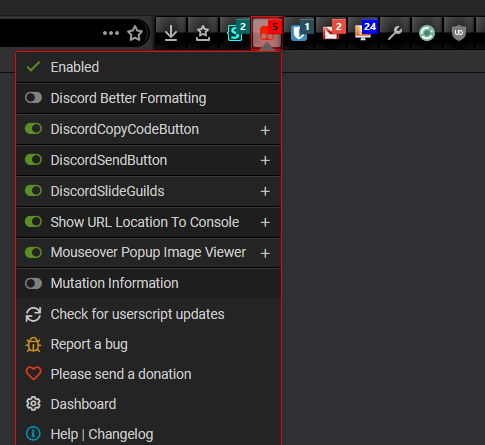Select Check for userscript updates
485x445 pixels.
click(149, 314)
